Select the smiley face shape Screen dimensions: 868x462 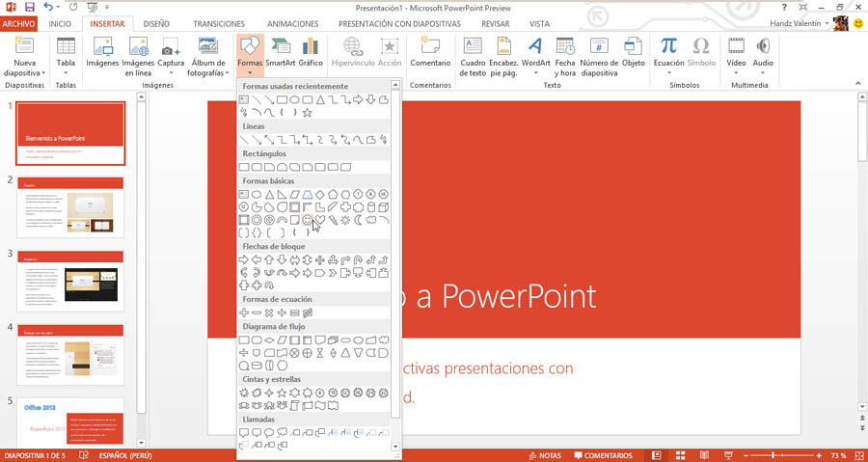click(x=308, y=220)
